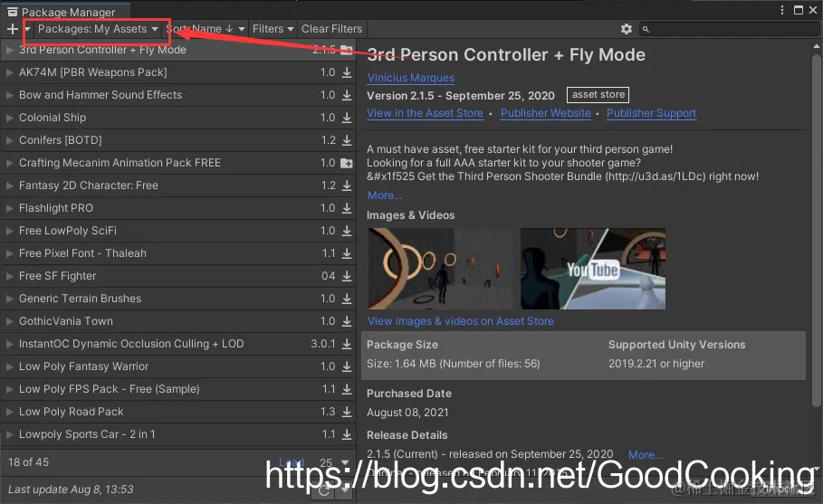Select Fantasy 2D Character: Free row
Screen dimensions: 823x504
pyautogui.click(x=178, y=185)
